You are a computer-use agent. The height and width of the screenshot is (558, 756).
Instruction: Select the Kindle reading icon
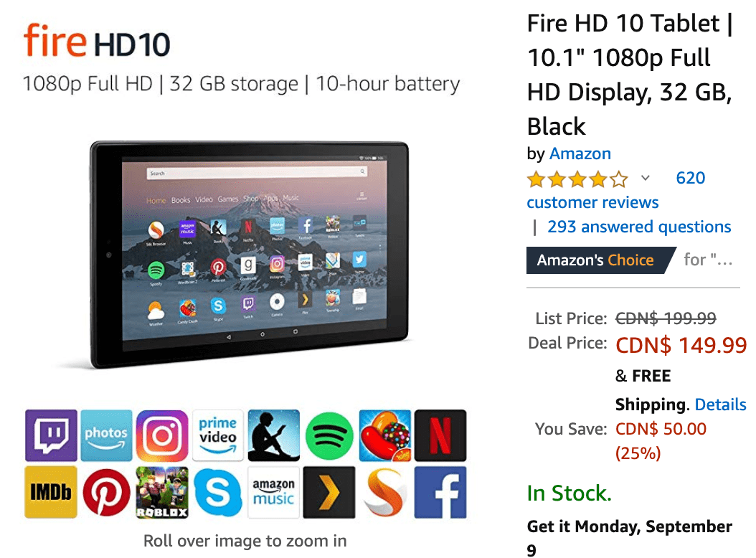[274, 435]
